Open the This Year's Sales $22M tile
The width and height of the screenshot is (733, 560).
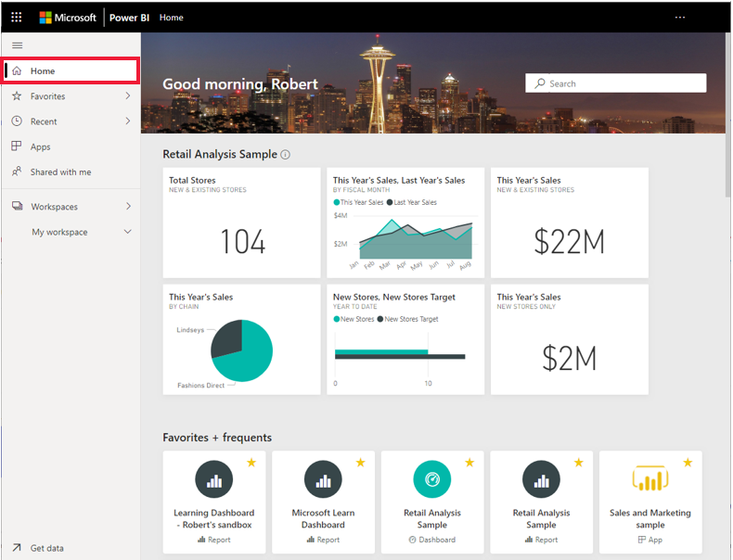[570, 223]
